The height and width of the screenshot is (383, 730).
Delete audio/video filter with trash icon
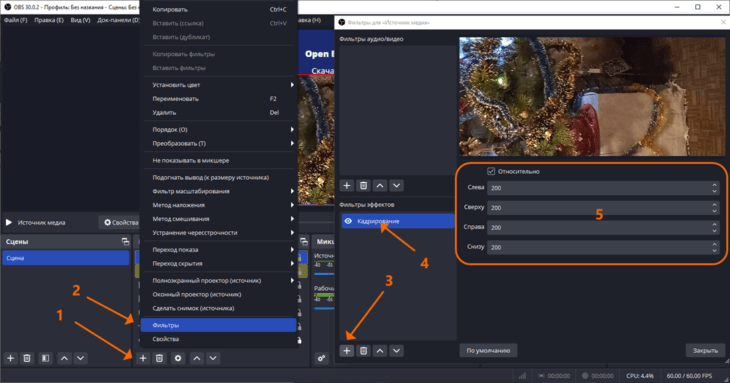pos(364,186)
